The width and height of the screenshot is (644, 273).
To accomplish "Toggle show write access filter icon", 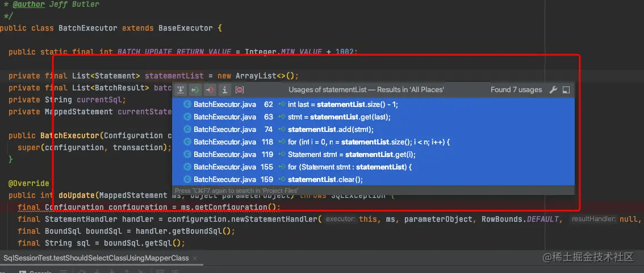I will 210,90.
